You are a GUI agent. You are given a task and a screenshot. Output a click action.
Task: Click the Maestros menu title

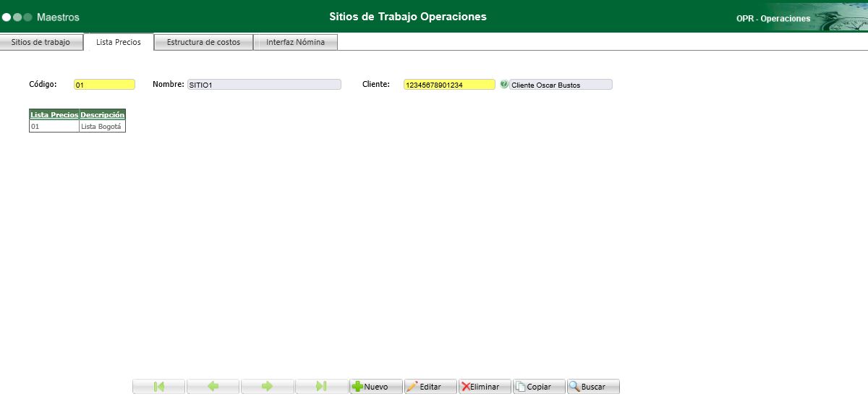[x=58, y=17]
